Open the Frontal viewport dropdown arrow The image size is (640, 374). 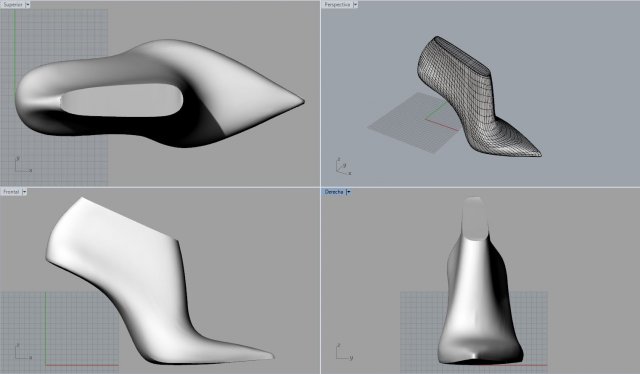tap(24, 191)
